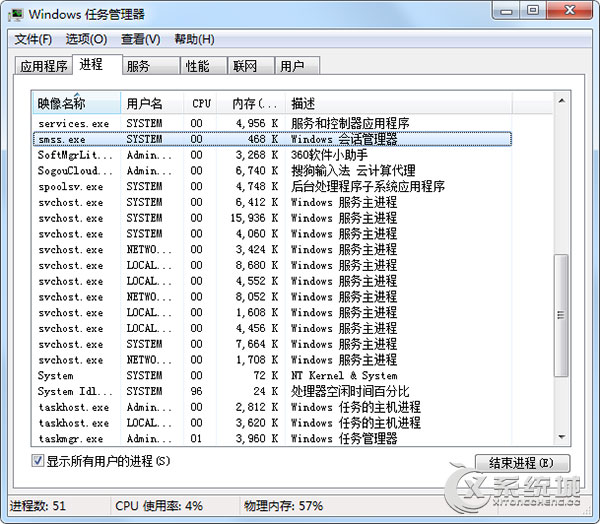Screen dimensions: 600x524
Task: Sort by 内存 column header
Action: click(x=251, y=103)
